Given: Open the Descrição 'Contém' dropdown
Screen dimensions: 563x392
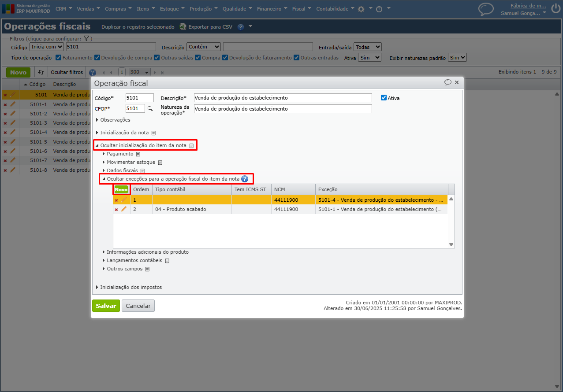Looking at the screenshot, I should tap(204, 47).
